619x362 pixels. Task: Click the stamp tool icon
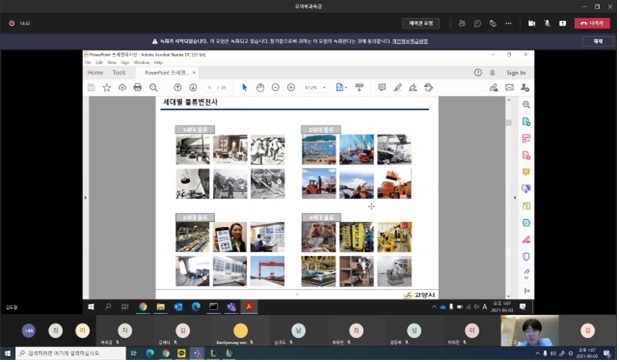(x=429, y=87)
